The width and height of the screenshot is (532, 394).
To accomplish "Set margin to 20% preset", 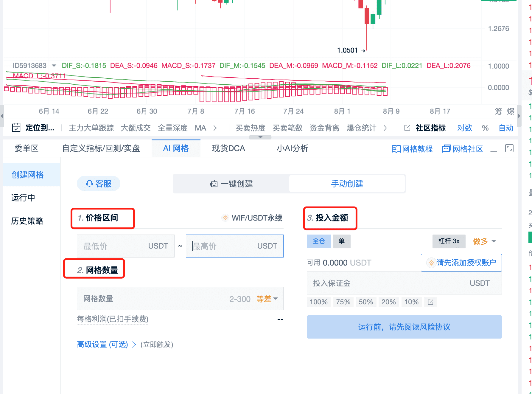I will pos(388,302).
